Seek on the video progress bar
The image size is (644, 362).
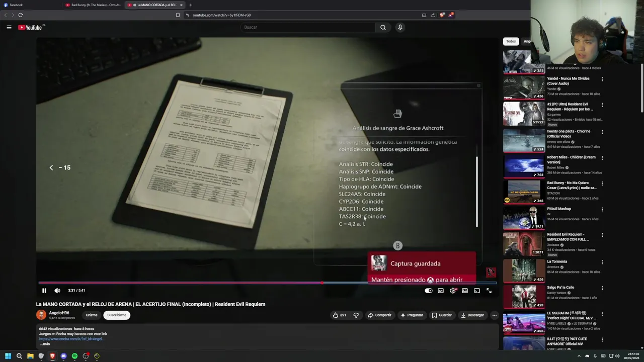coord(267,283)
